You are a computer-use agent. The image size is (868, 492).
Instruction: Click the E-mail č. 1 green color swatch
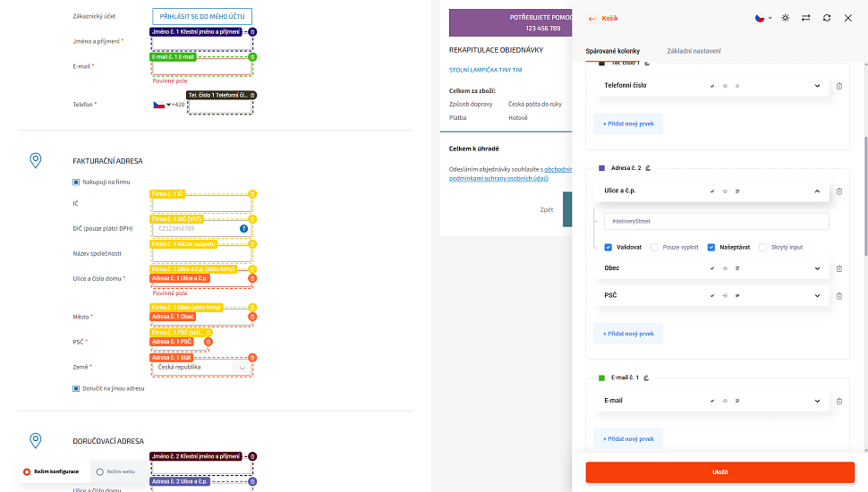tap(601, 378)
